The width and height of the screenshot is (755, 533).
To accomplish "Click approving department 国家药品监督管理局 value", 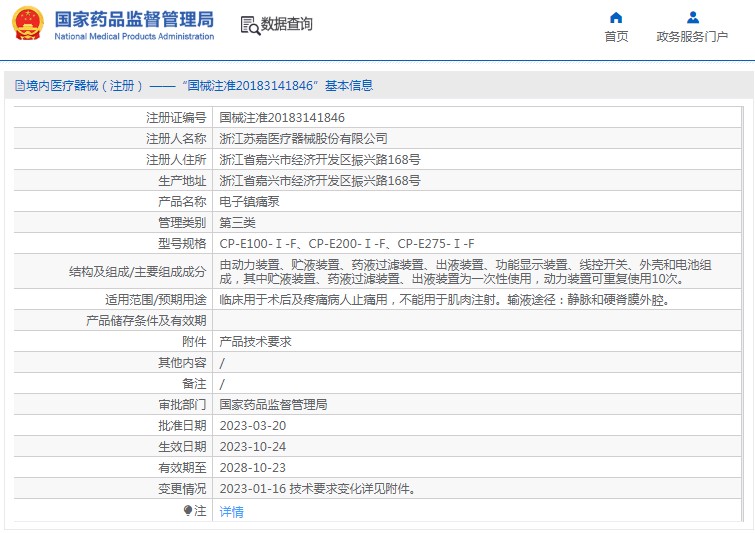I will [273, 404].
